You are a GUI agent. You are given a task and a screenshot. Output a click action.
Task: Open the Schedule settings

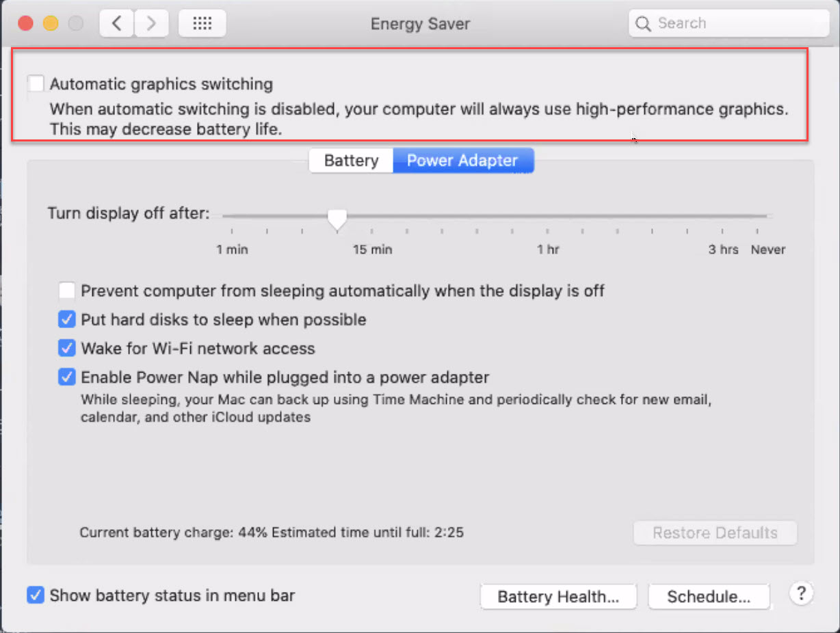[709, 596]
